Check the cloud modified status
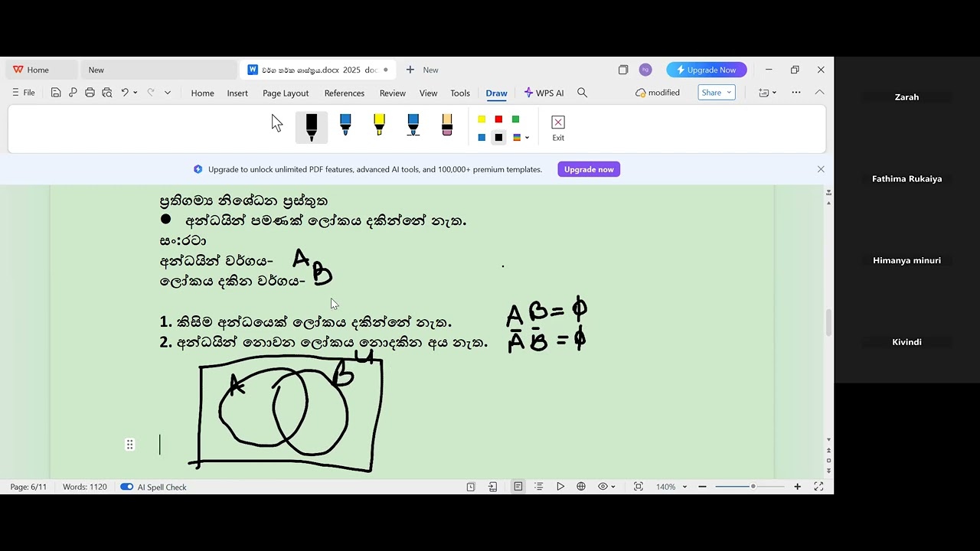The width and height of the screenshot is (980, 551). point(658,93)
